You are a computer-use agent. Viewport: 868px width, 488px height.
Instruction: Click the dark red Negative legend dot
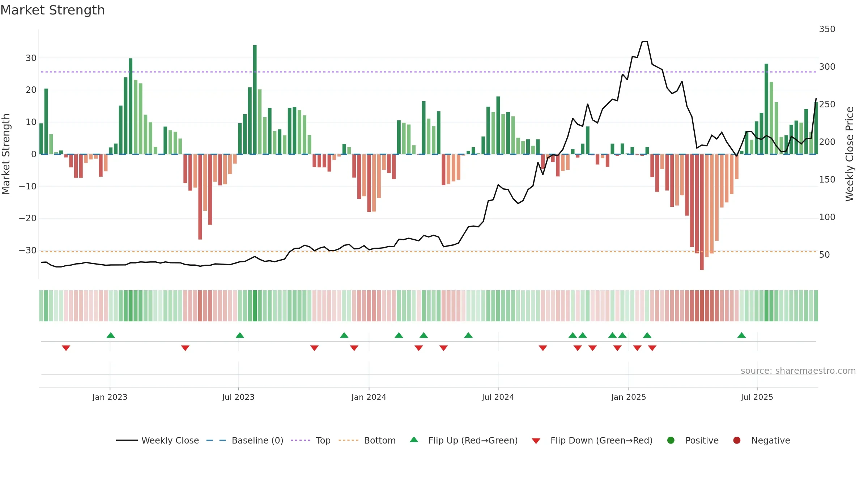point(737,440)
